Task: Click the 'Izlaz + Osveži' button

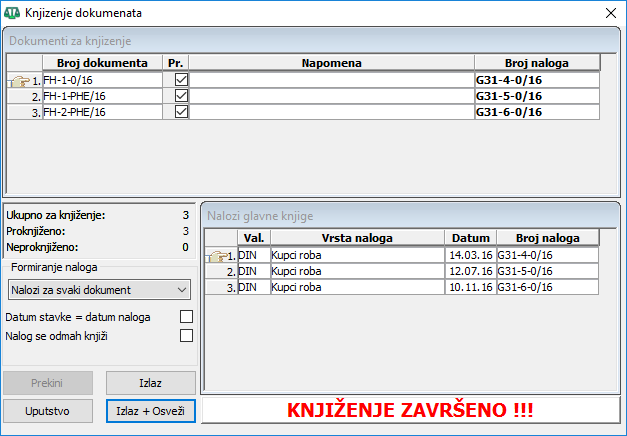Action: (x=150, y=411)
